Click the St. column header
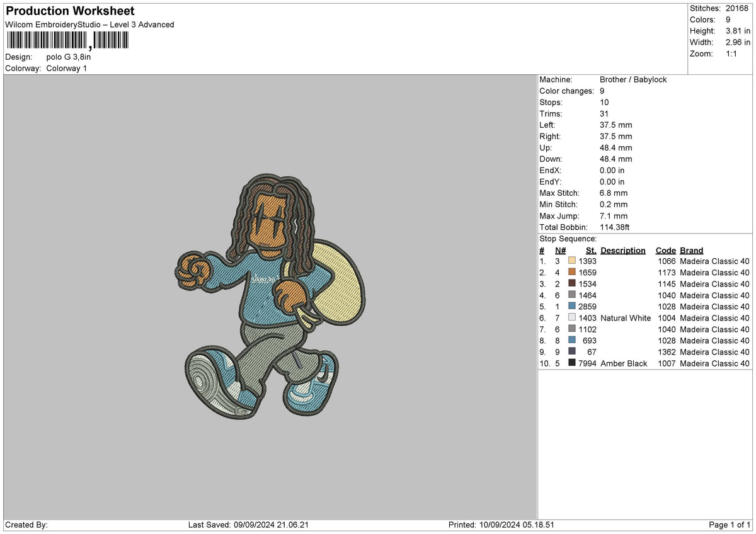Screen dimensions: 756x534 pos(590,251)
